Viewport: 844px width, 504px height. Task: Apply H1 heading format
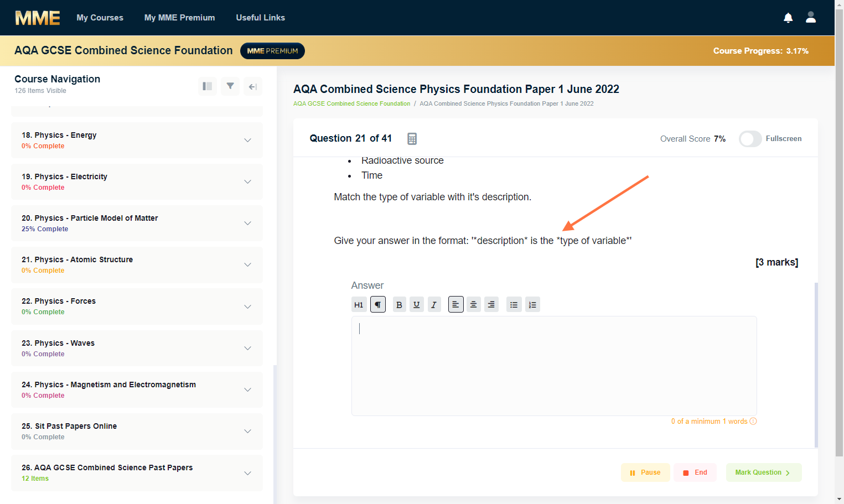(x=359, y=304)
